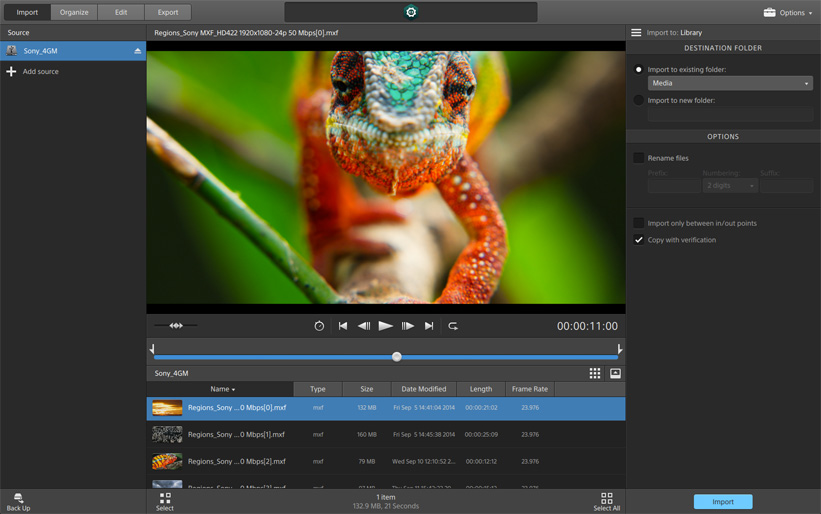The image size is (821, 514).
Task: Open the center logo activity icon
Action: coord(411,12)
